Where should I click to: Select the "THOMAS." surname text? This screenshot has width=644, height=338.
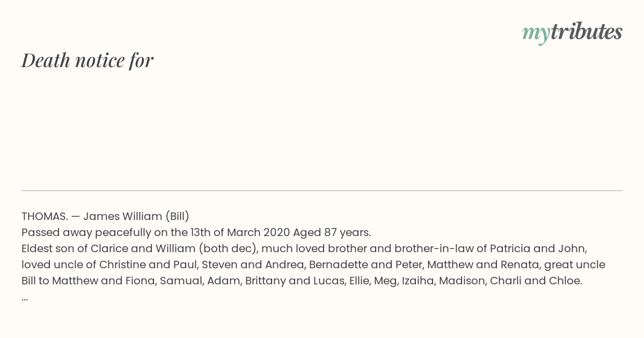click(x=45, y=216)
